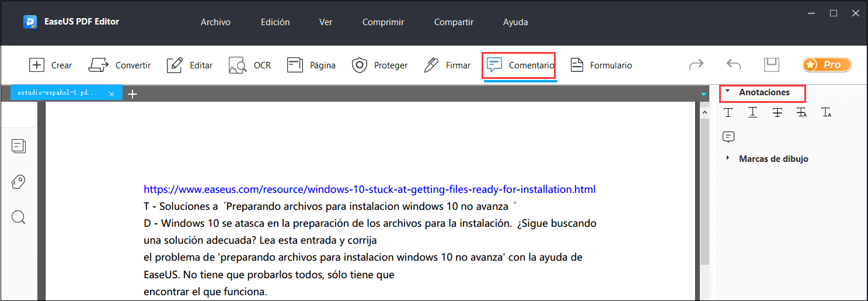868x301 pixels.
Task: Click the EaseUS PDF Editor logo icon
Action: pos(30,22)
